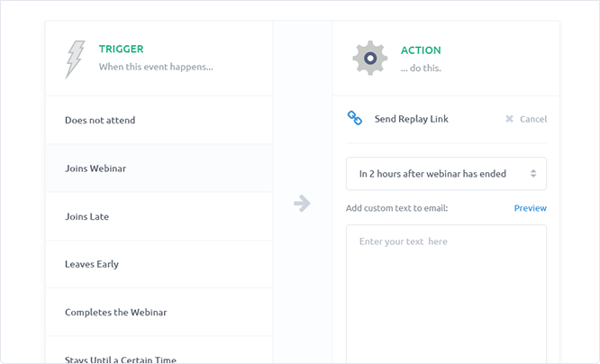Click the blue chain link icon
The width and height of the screenshot is (600, 364).
[355, 118]
